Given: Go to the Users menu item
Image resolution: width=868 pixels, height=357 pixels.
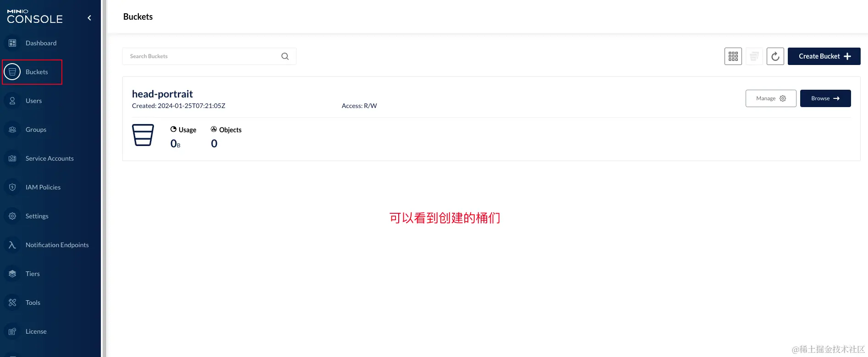Looking at the screenshot, I should pyautogui.click(x=33, y=101).
